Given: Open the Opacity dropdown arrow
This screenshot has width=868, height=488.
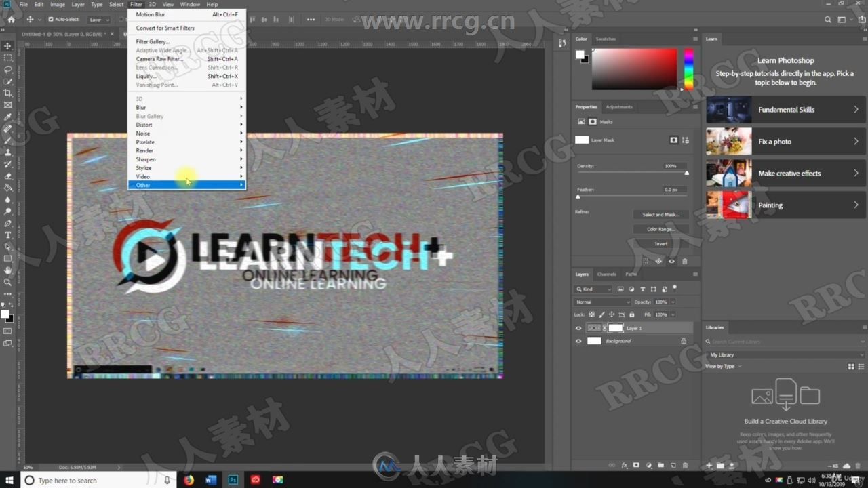Looking at the screenshot, I should point(673,302).
